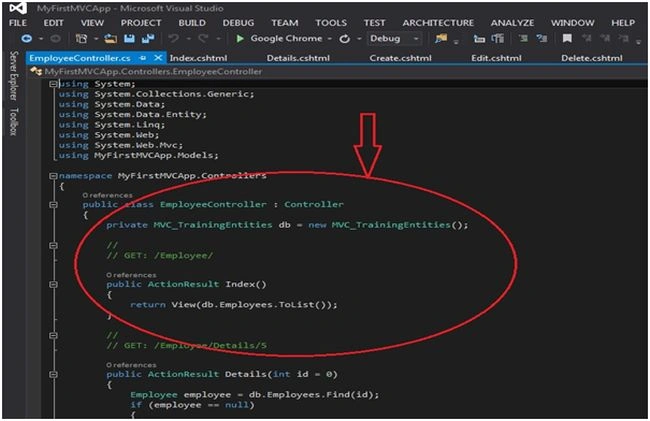The height and width of the screenshot is (421, 650).
Task: Click the references CodeLens above Details(int id)
Action: [x=131, y=365]
